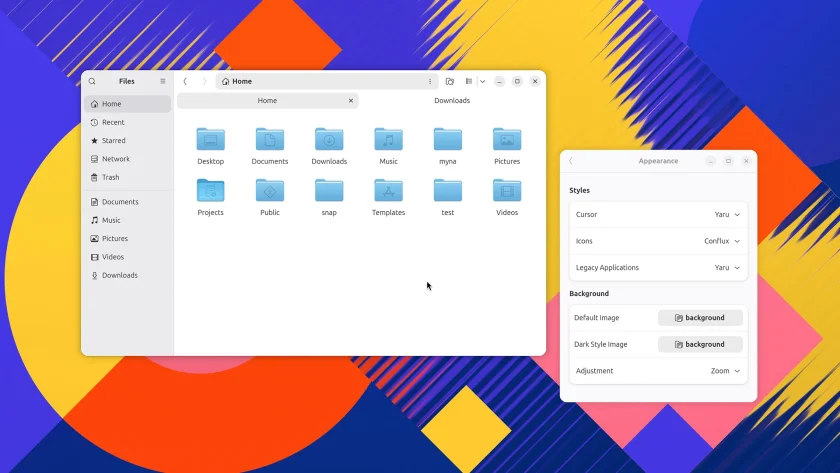Open the Public folder
This screenshot has height=473, width=840.
click(x=270, y=191)
